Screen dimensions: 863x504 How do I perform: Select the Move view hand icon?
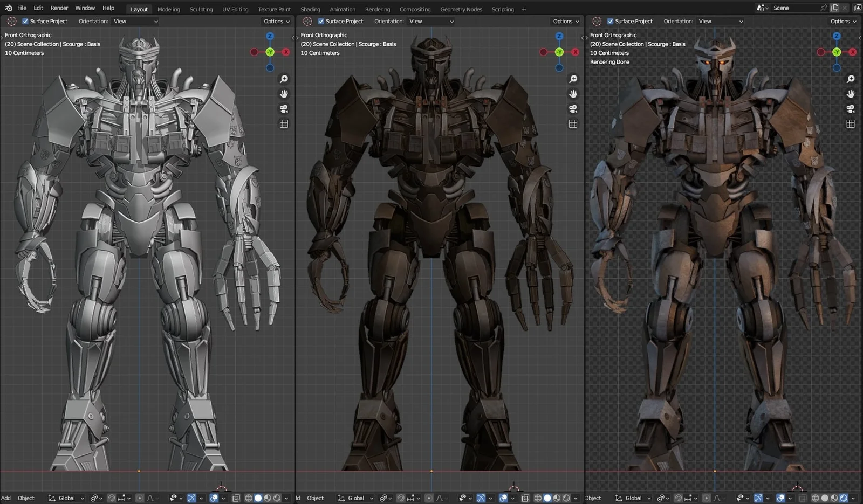(284, 93)
